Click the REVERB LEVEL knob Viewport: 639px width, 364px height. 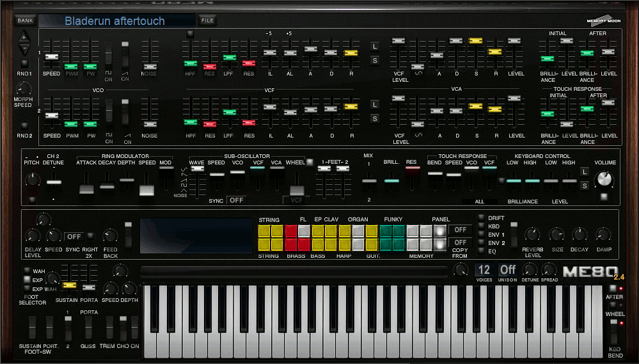(x=532, y=235)
